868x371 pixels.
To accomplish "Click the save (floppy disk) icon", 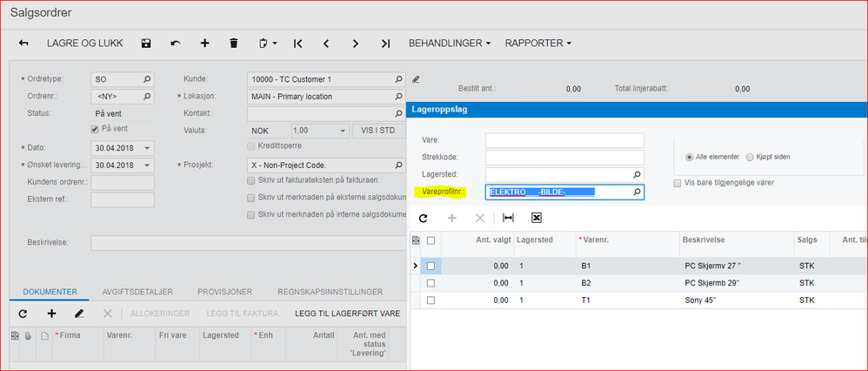I will (x=146, y=43).
